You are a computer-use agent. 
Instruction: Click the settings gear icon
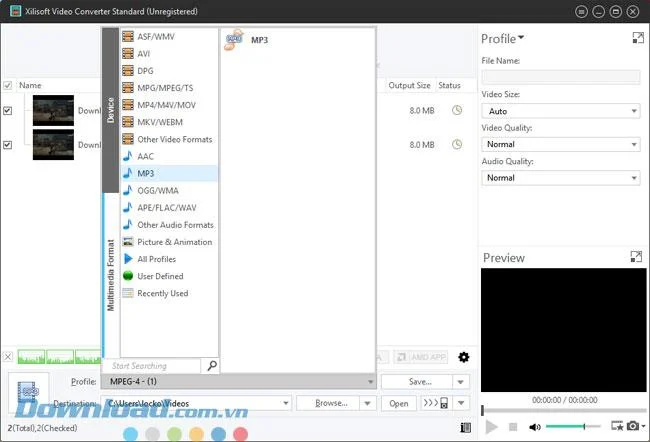pos(463,357)
